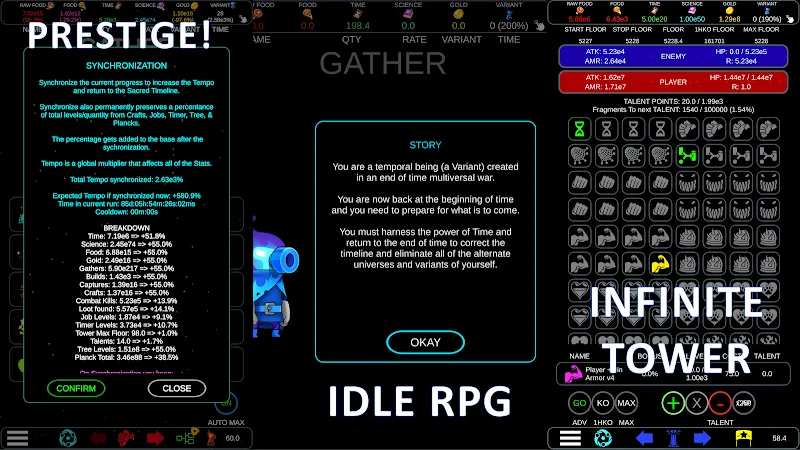This screenshot has width=800, height=450.
Task: Toggle the GO advance button
Action: [x=579, y=402]
